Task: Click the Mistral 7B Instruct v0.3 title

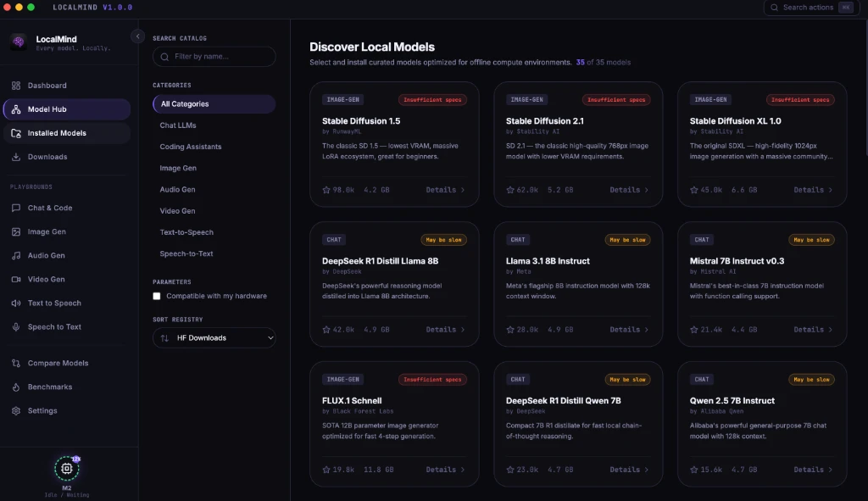Action: pyautogui.click(x=737, y=261)
